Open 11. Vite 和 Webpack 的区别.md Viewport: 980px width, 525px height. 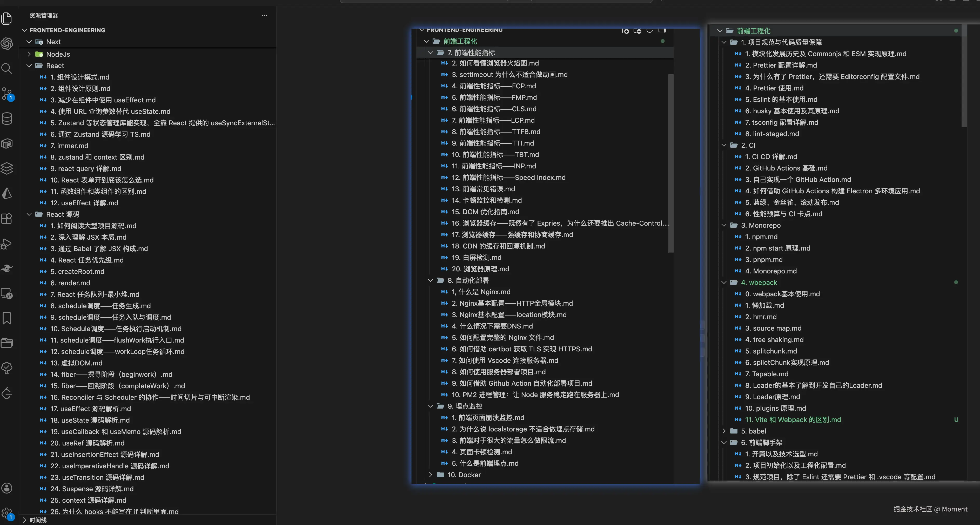click(x=793, y=419)
